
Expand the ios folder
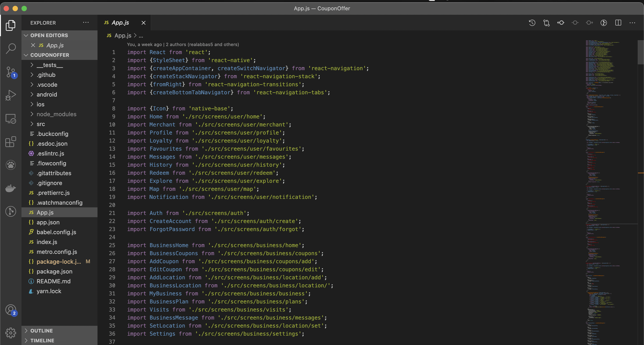(x=59, y=104)
